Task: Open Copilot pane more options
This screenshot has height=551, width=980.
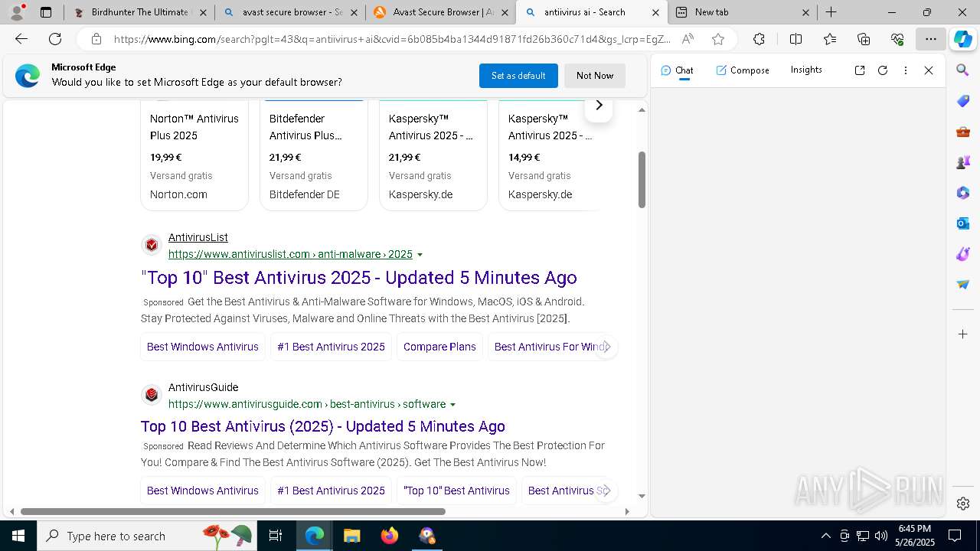Action: click(x=906, y=70)
